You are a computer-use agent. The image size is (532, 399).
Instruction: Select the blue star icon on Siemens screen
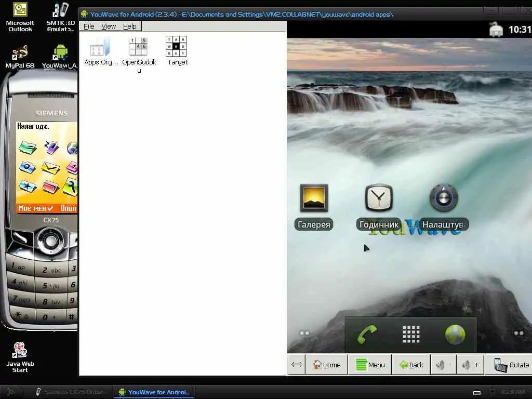28,187
